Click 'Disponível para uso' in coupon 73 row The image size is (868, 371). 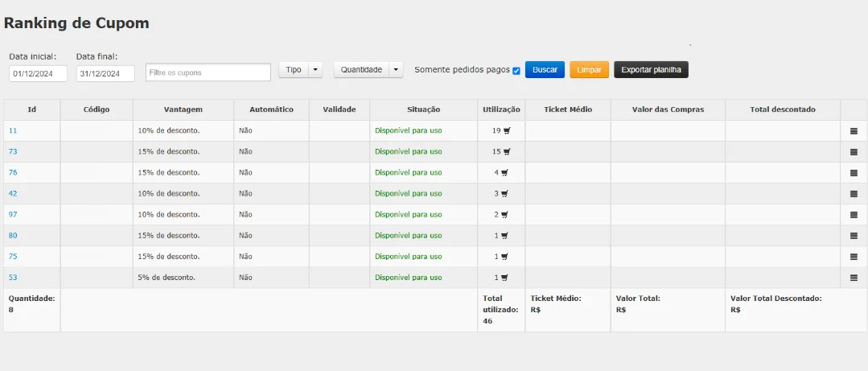(x=409, y=151)
